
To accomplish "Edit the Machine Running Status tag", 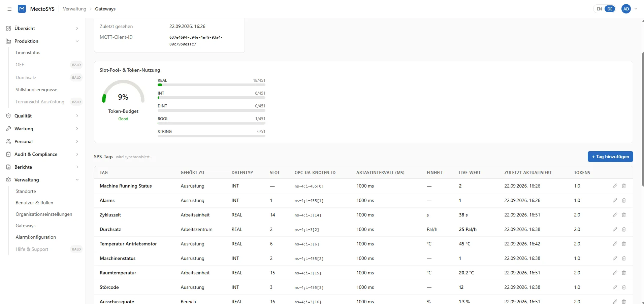I will (x=615, y=186).
